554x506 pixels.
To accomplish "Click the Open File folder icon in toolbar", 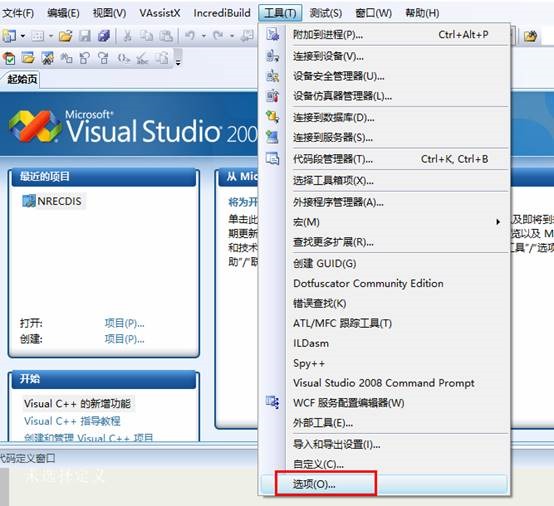I will [66, 36].
